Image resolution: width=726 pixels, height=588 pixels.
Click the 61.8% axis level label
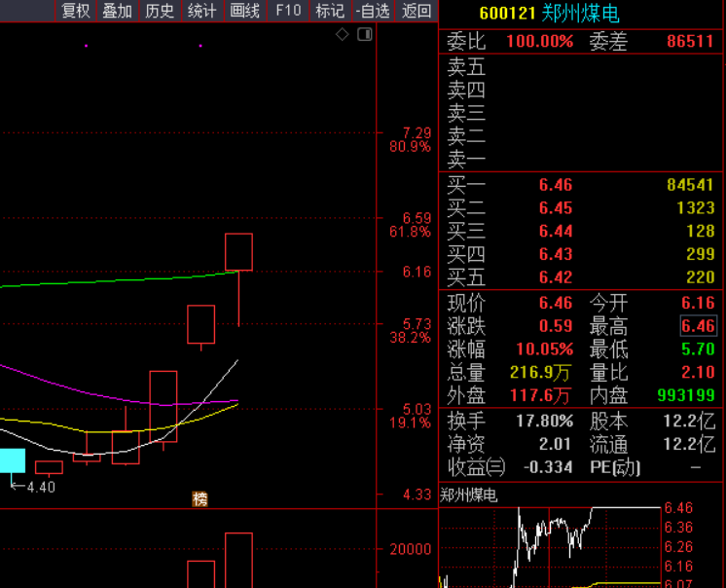[x=411, y=232]
